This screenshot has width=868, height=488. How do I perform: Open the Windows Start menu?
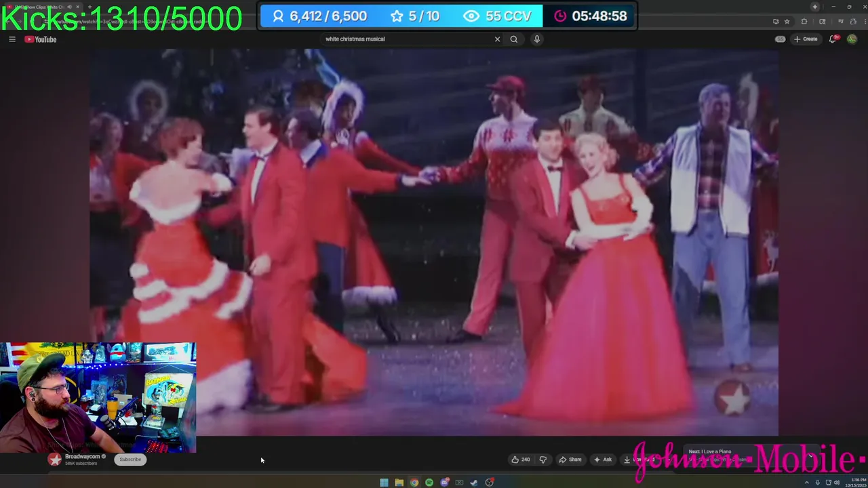pyautogui.click(x=384, y=483)
